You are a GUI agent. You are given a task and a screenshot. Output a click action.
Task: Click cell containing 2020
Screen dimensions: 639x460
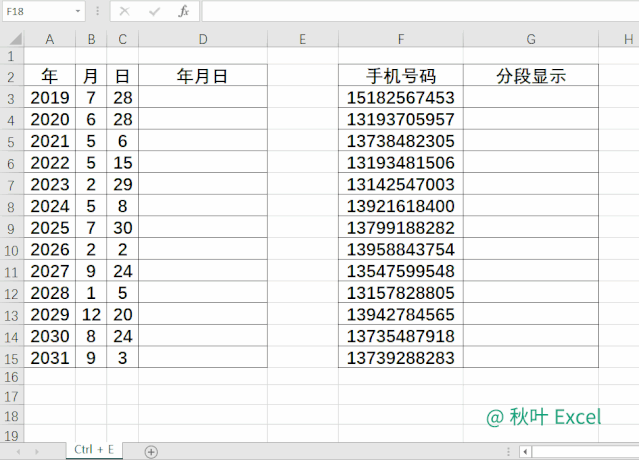pos(50,119)
